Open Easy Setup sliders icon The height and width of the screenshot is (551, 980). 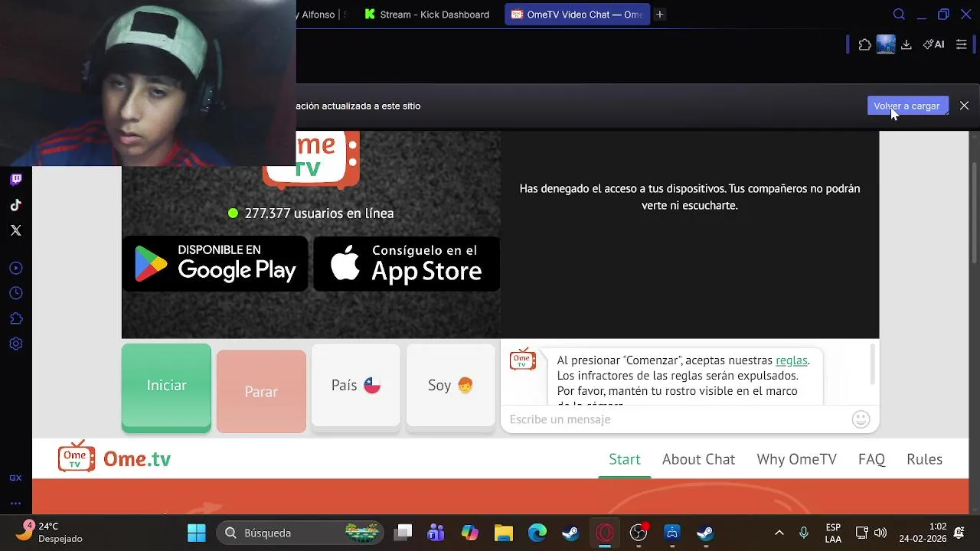[x=962, y=44]
